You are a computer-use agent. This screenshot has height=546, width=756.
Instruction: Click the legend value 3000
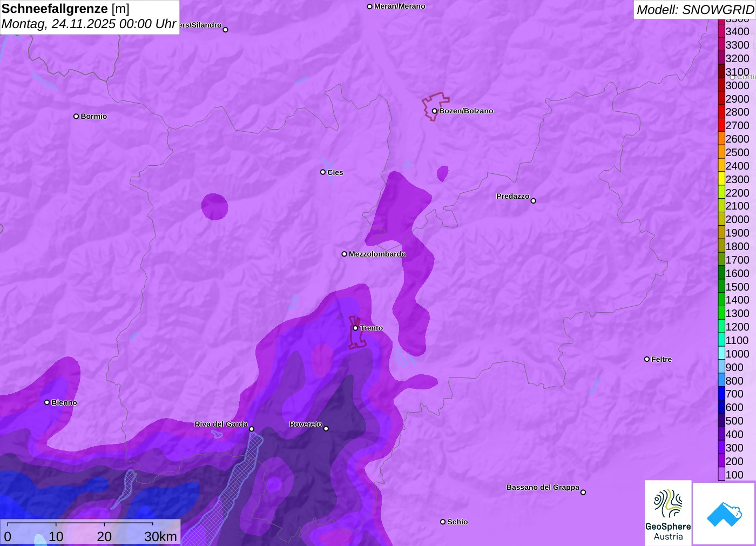738,85
